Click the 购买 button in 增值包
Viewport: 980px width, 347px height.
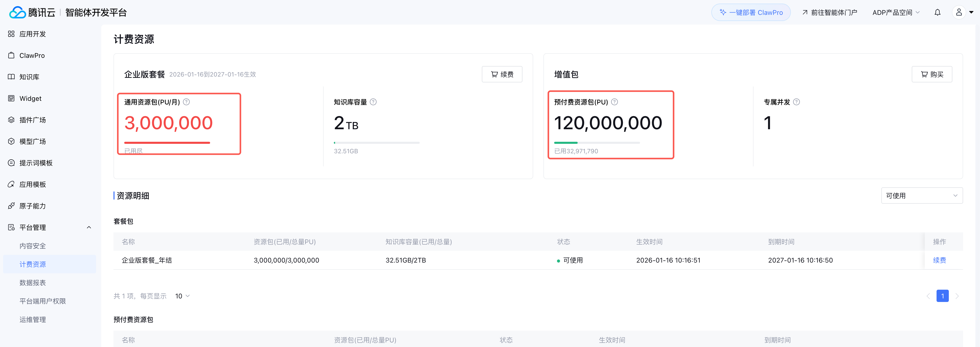click(x=932, y=74)
